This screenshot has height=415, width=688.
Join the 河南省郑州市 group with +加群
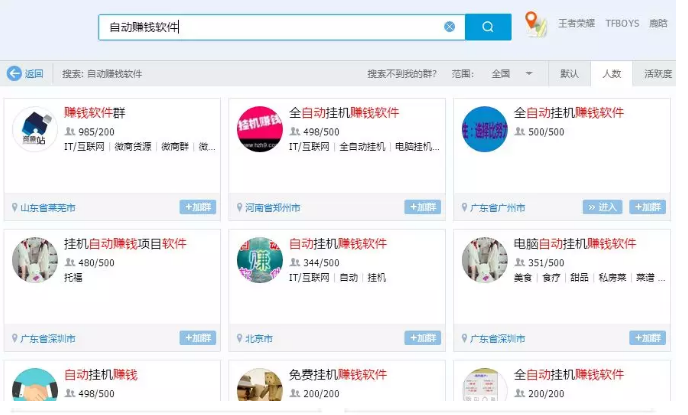point(423,207)
